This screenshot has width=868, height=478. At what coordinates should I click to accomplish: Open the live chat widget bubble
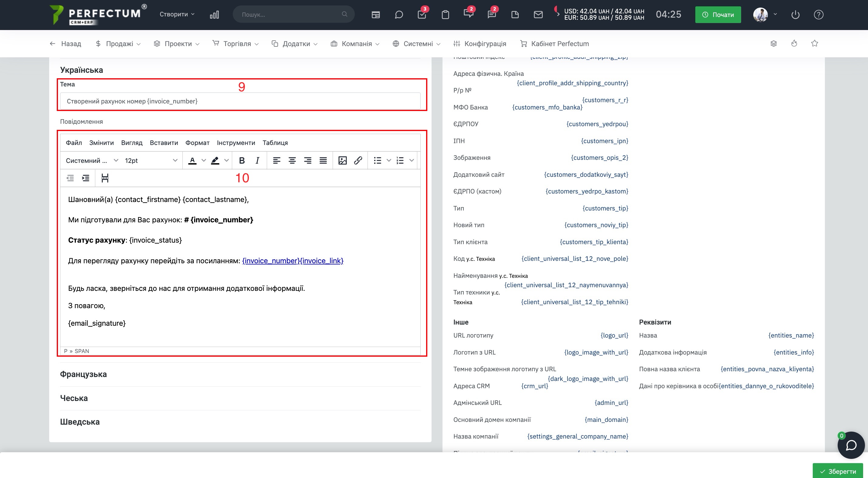point(851,445)
